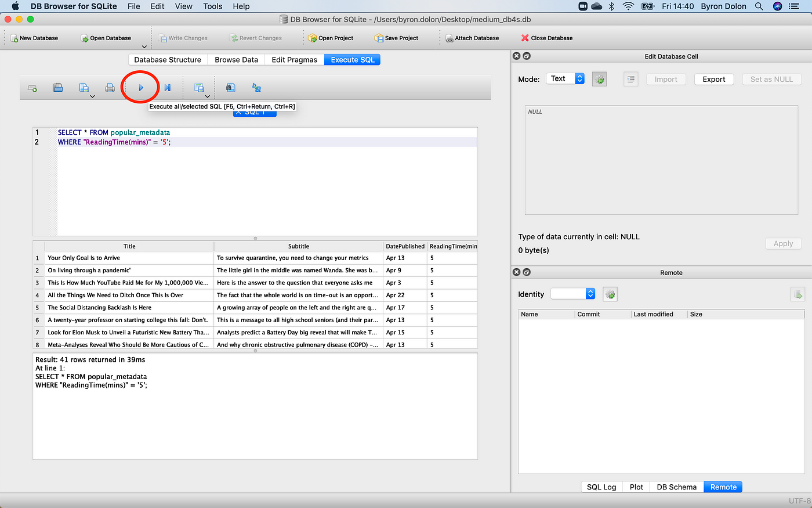Select the Execute SQL tab
812x508 pixels.
click(x=353, y=60)
